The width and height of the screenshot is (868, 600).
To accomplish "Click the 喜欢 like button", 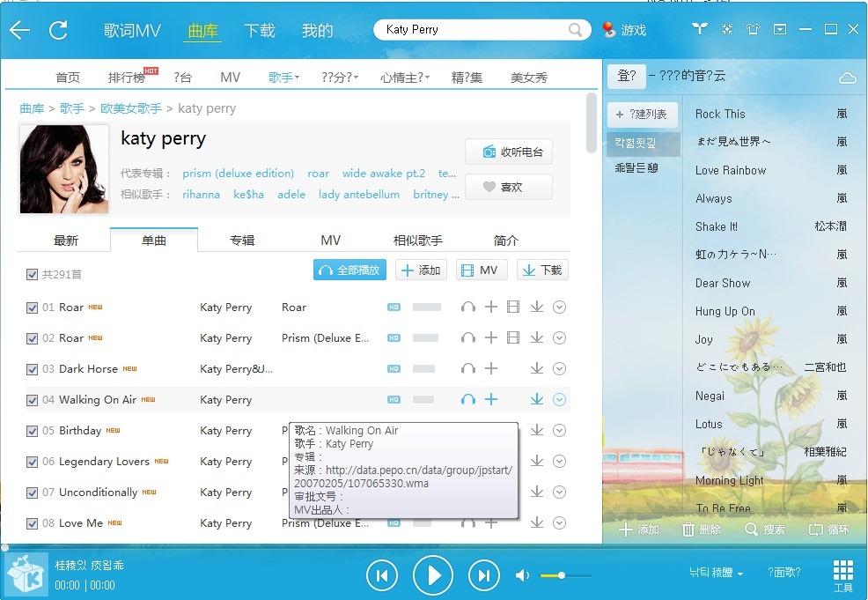I will pyautogui.click(x=509, y=187).
